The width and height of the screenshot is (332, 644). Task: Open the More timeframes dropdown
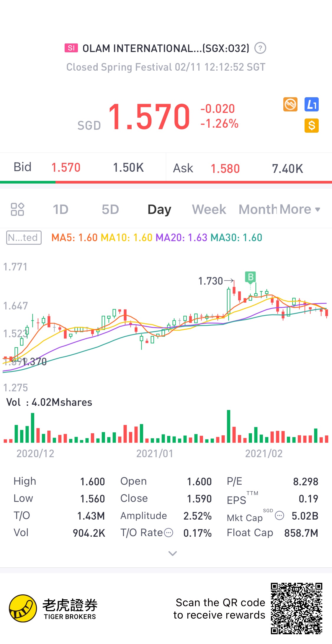(300, 209)
